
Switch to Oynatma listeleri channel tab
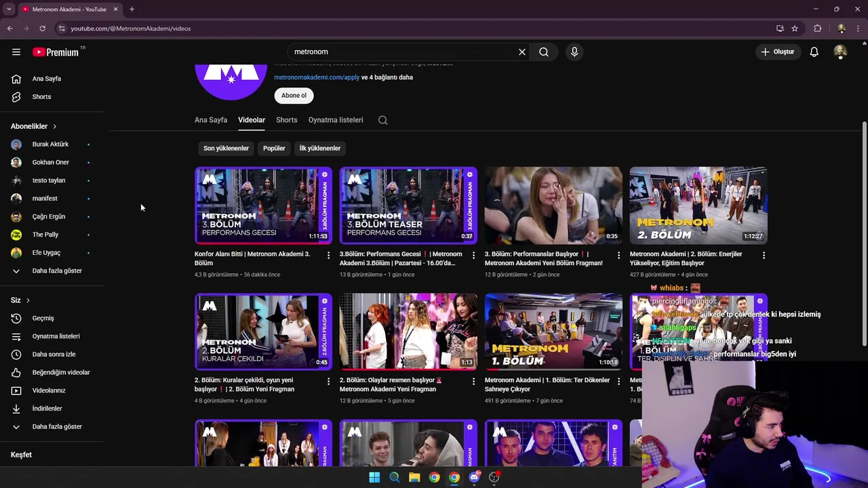(x=336, y=120)
